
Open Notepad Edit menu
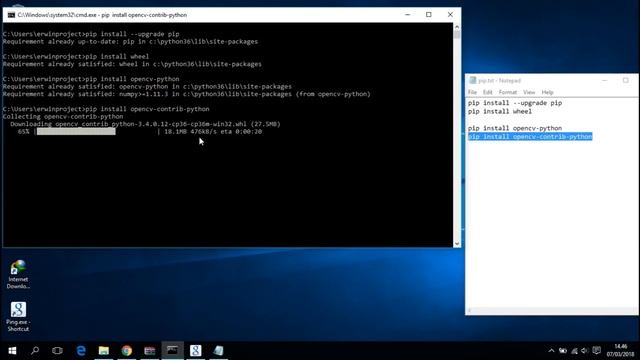pyautogui.click(x=487, y=92)
